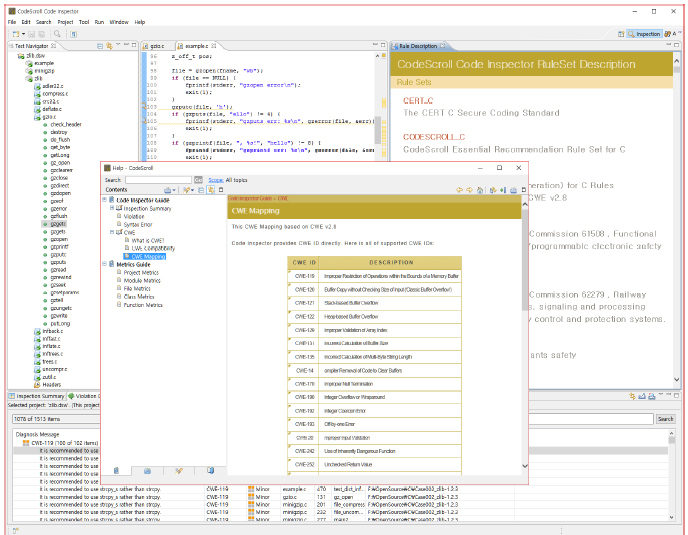Click the CWE-120 table row ID
This screenshot has height=535, width=688.
coord(305,290)
